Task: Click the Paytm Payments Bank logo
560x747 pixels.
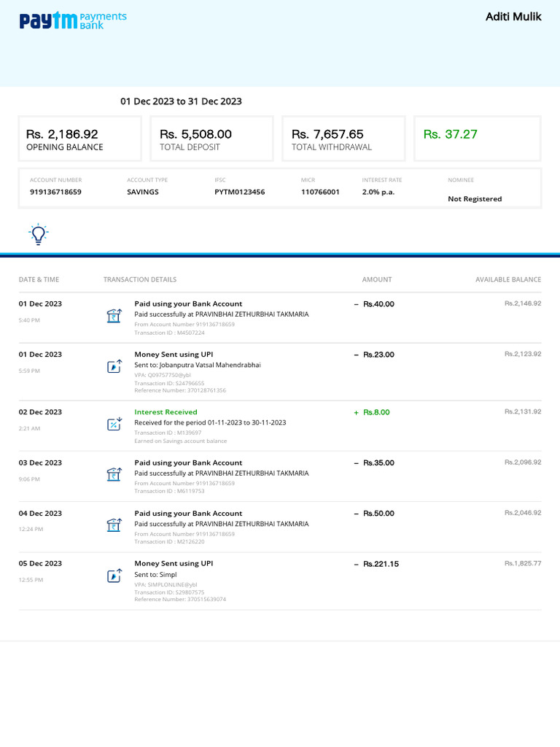Action: (73, 20)
